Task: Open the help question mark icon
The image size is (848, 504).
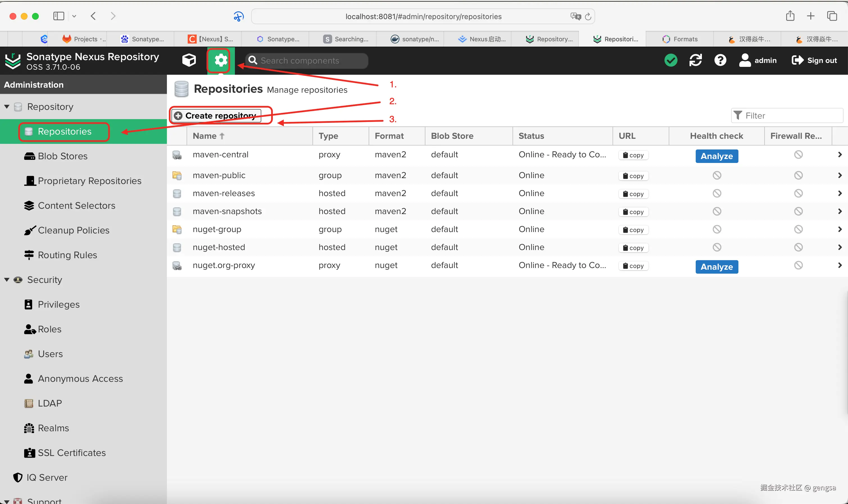Action: 720,60
